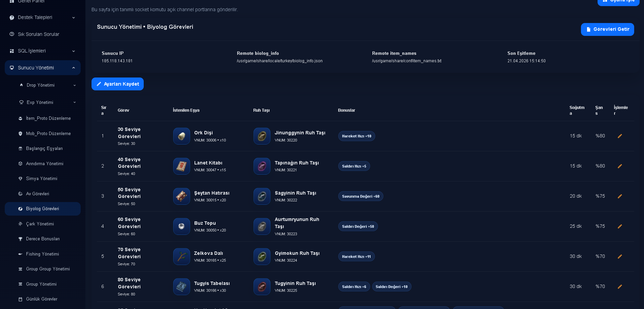Click edit pencil for 80 Seviye Görevleri row

pos(620,287)
